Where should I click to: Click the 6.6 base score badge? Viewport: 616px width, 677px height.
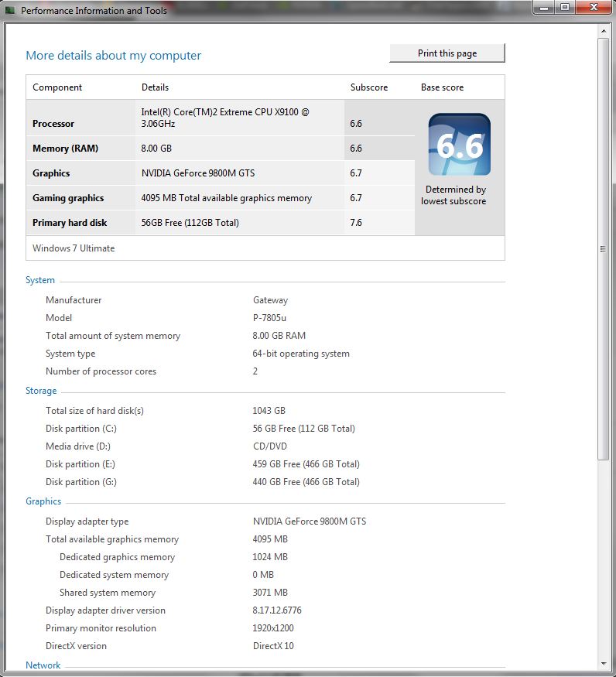459,144
